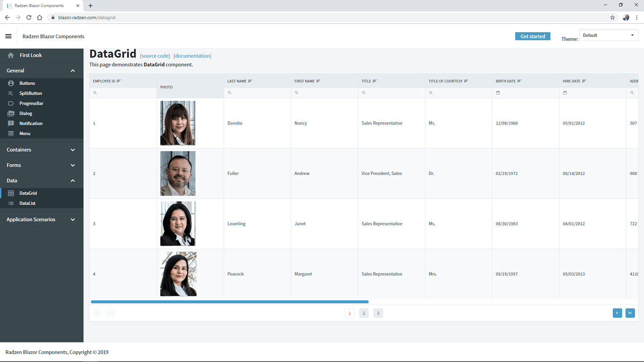The image size is (644, 362).
Task: Click the Get started button
Action: click(x=532, y=36)
